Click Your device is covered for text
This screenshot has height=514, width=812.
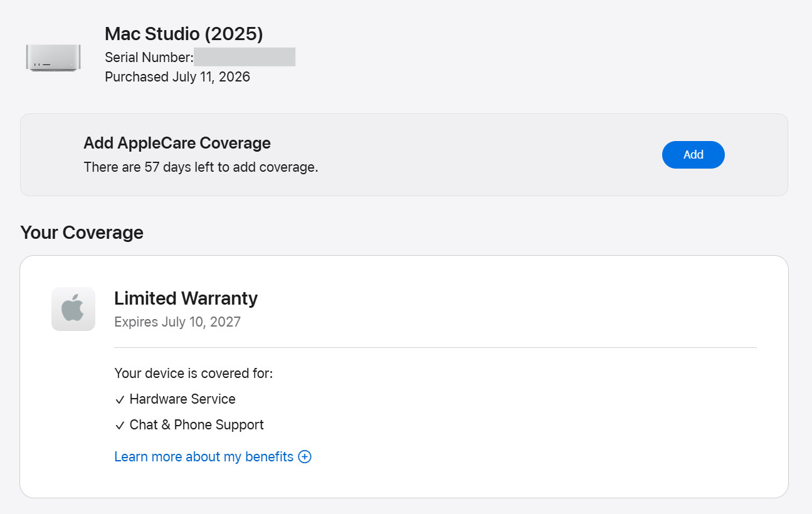pos(194,374)
